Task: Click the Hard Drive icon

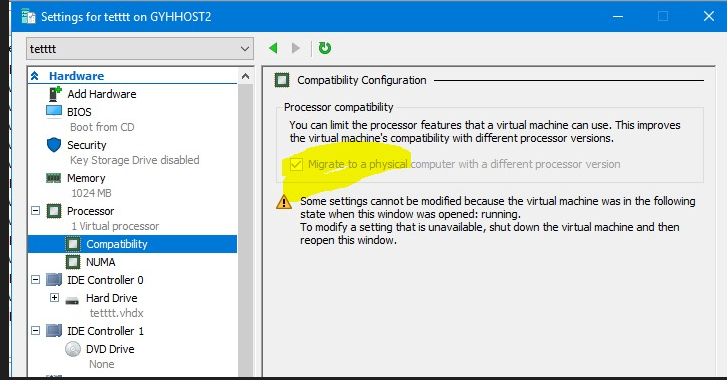Action: click(x=72, y=301)
